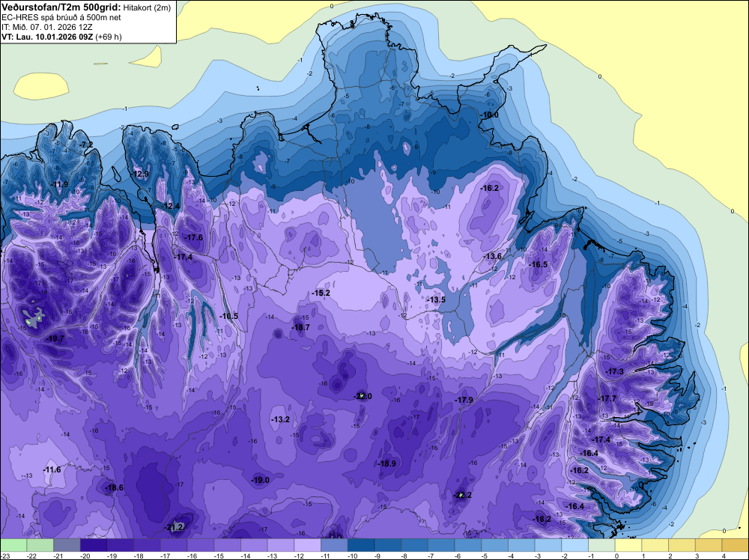Click the -12.4 temperature reading

(x=171, y=206)
